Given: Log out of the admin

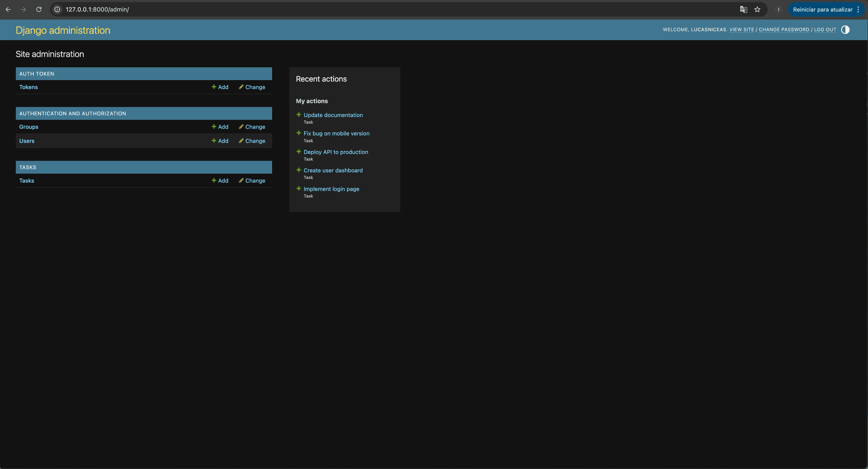Looking at the screenshot, I should tap(825, 30).
